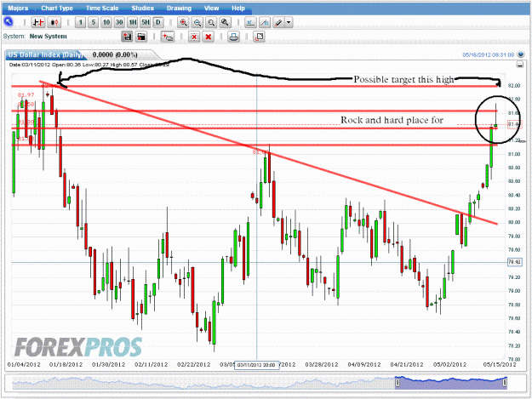Set time scale to 10 minutes
The width and height of the screenshot is (532, 399).
pyautogui.click(x=106, y=23)
